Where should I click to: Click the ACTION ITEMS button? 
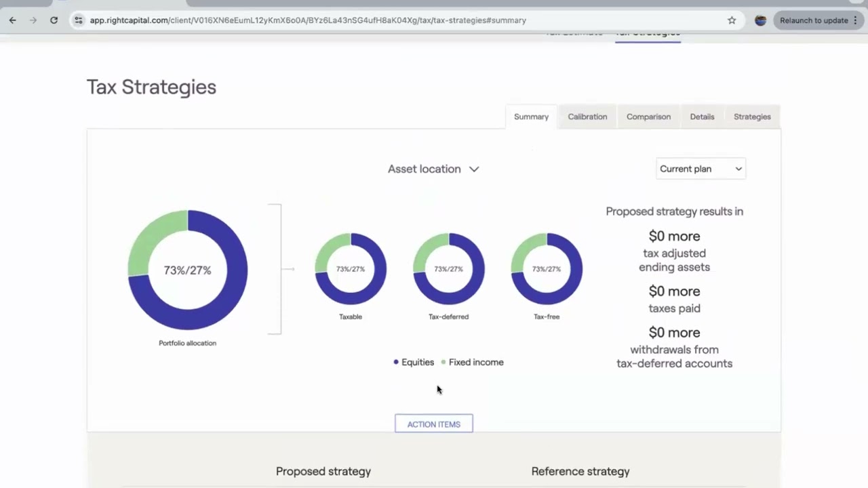tap(434, 424)
